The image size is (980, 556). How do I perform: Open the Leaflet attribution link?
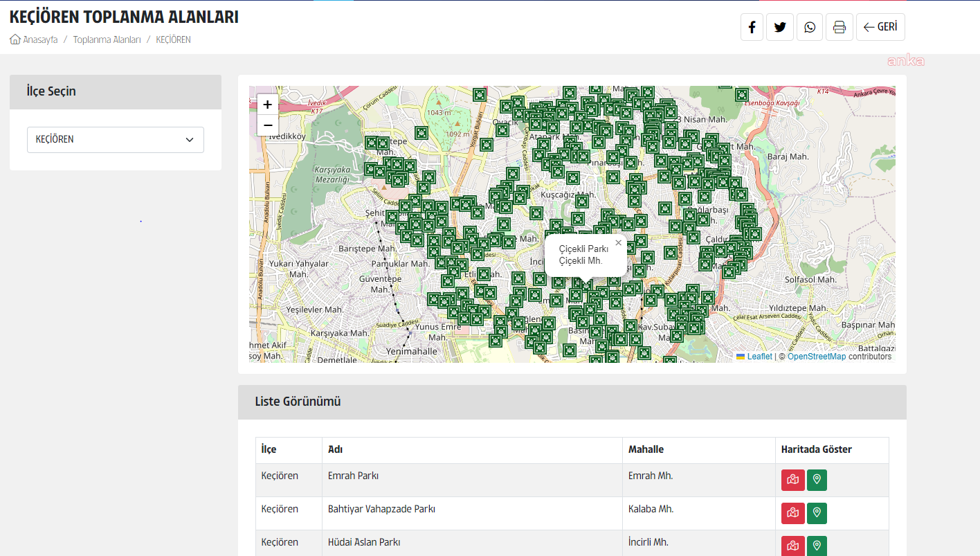pyautogui.click(x=759, y=357)
